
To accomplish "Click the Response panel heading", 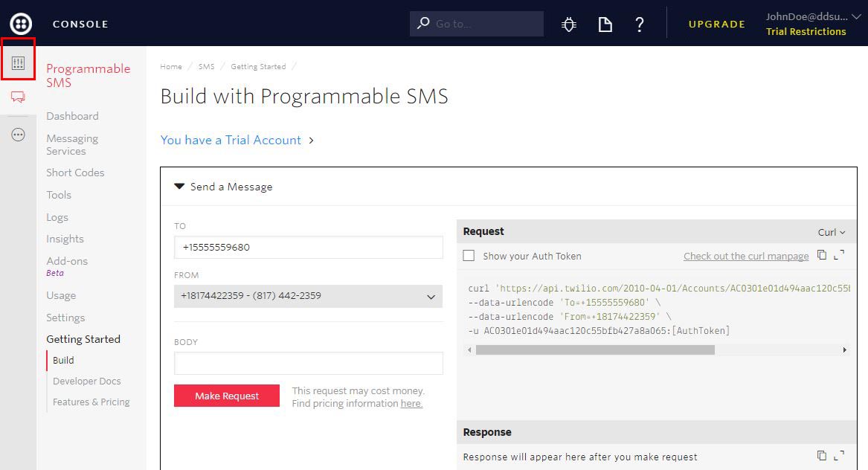I will click(x=487, y=432).
